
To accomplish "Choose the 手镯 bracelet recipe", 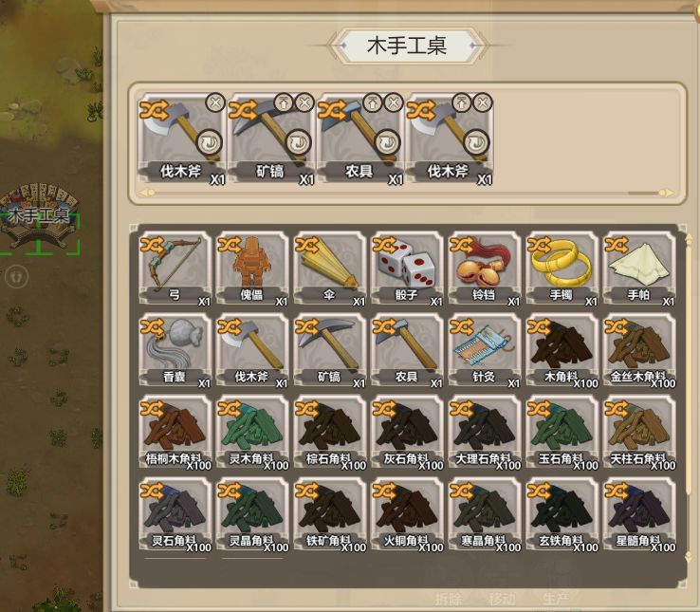I will click(x=562, y=269).
